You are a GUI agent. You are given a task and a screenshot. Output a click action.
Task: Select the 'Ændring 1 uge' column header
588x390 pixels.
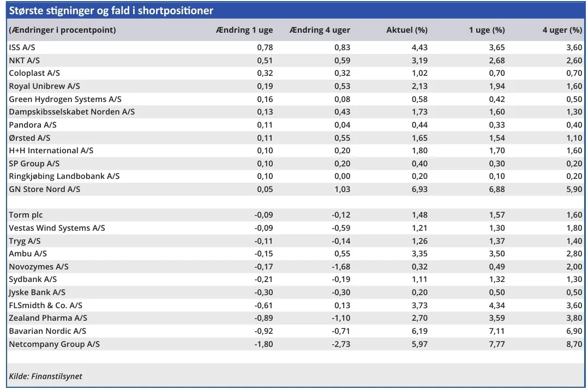click(x=244, y=30)
